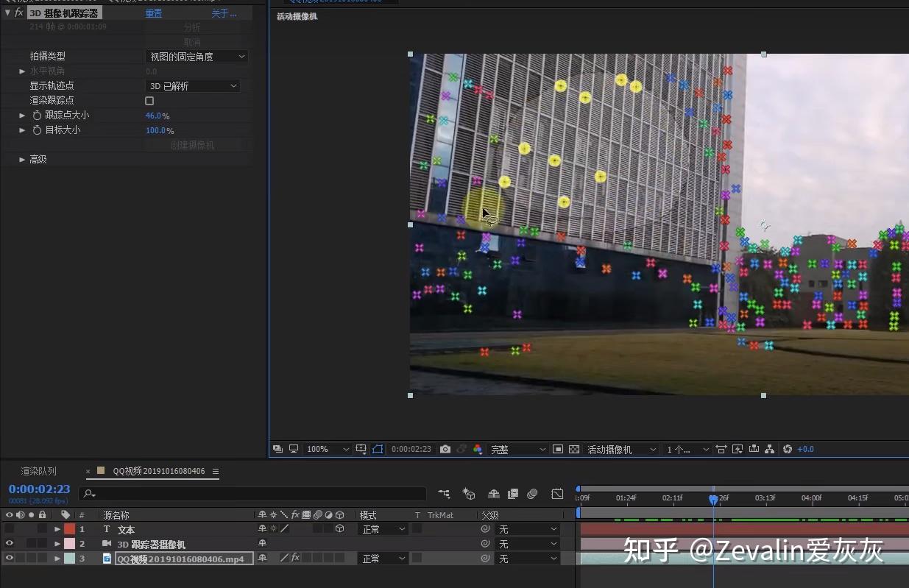Click the 创建摄像机 button

[x=192, y=145]
